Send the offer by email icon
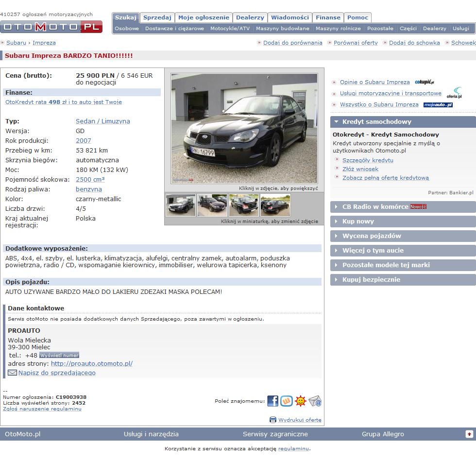This screenshot has width=476, height=461. [315, 401]
